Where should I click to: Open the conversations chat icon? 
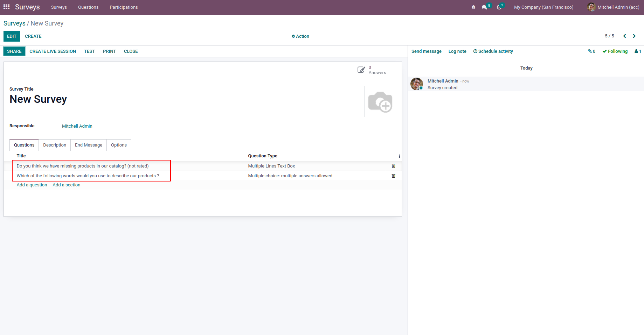[x=485, y=7]
